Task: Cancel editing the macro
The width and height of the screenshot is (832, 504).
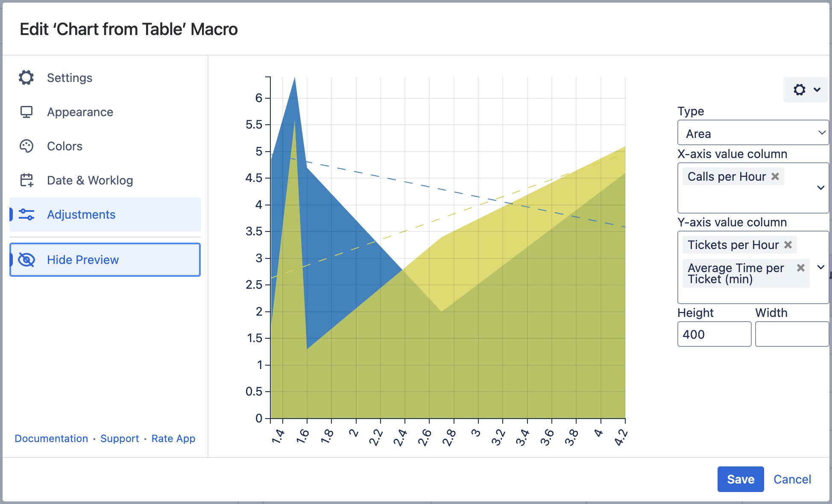Action: (x=792, y=479)
